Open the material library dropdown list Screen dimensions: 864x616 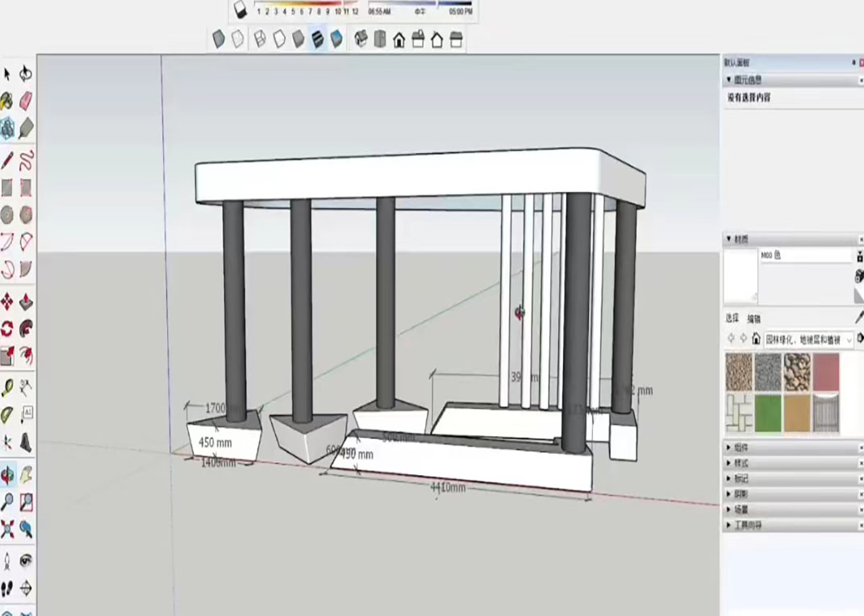tap(849, 339)
